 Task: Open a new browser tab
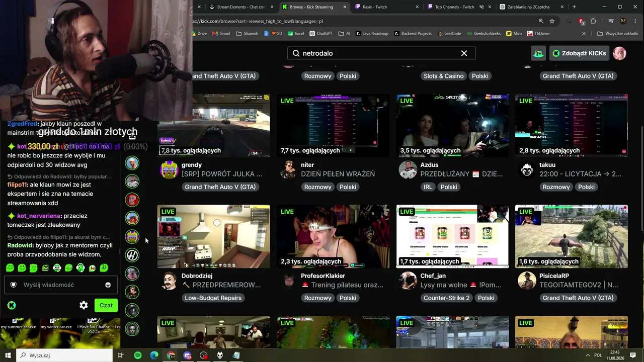pos(574,7)
